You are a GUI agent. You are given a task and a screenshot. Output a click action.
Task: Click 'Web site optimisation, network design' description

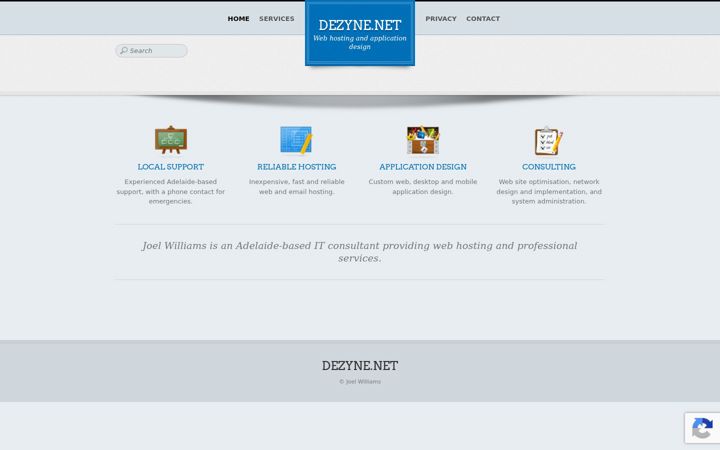[x=549, y=191]
